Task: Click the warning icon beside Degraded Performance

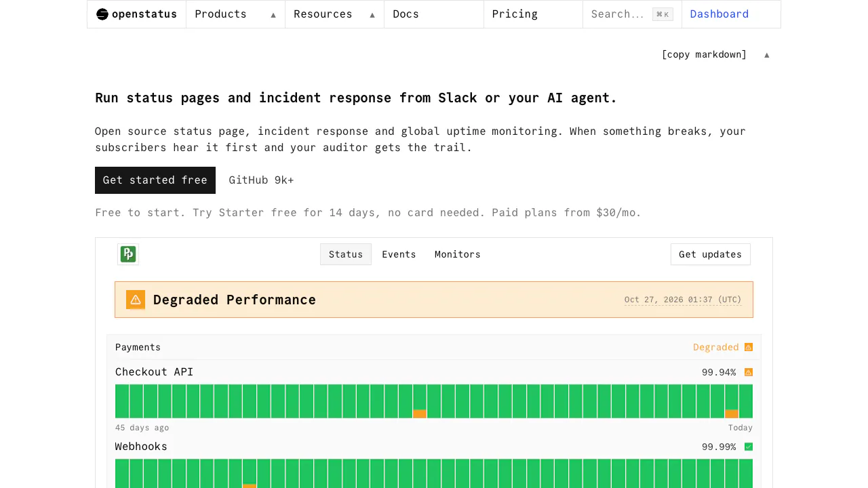Action: [136, 300]
